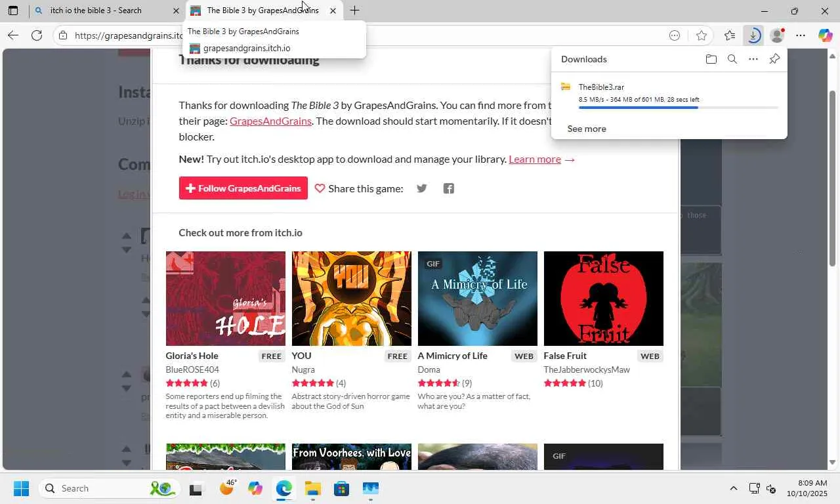Open the Learn more desktop app link

click(x=535, y=159)
